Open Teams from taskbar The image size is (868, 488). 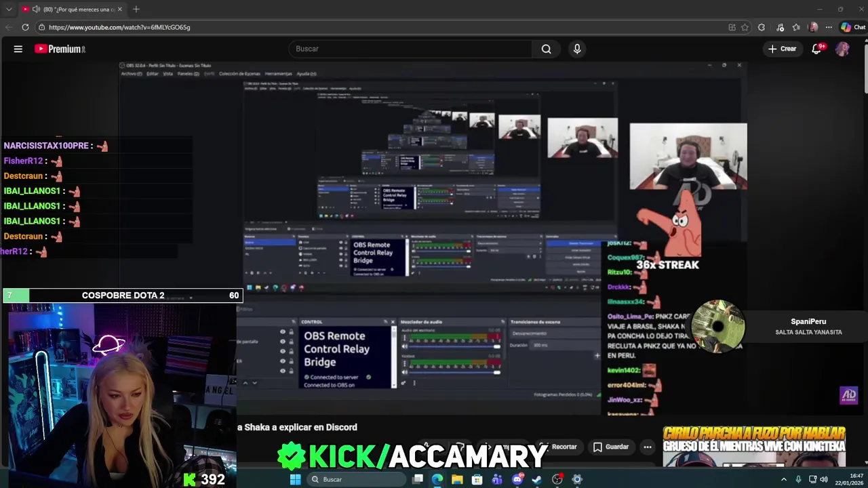[497, 479]
